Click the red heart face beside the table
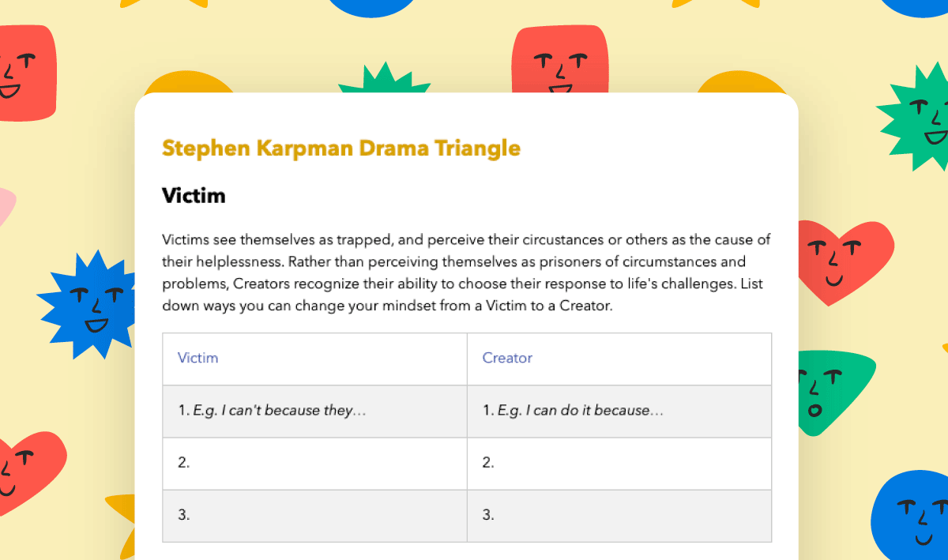Image resolution: width=948 pixels, height=560 pixels. 24,474
